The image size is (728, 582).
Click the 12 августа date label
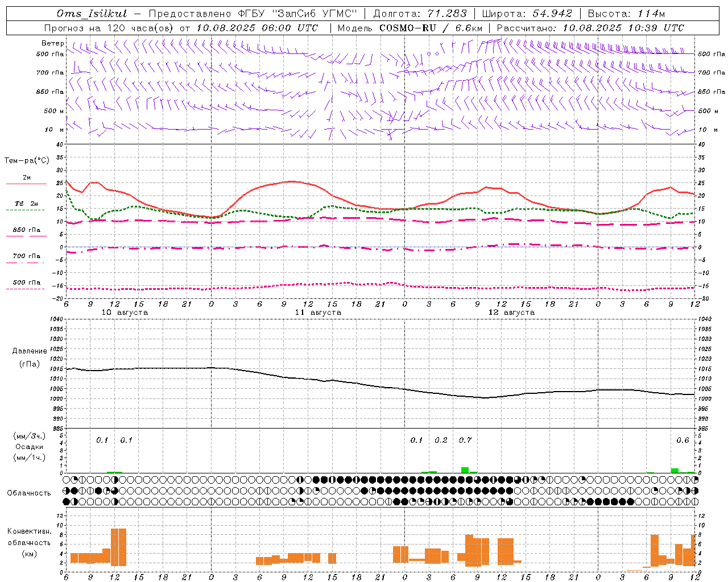point(511,313)
